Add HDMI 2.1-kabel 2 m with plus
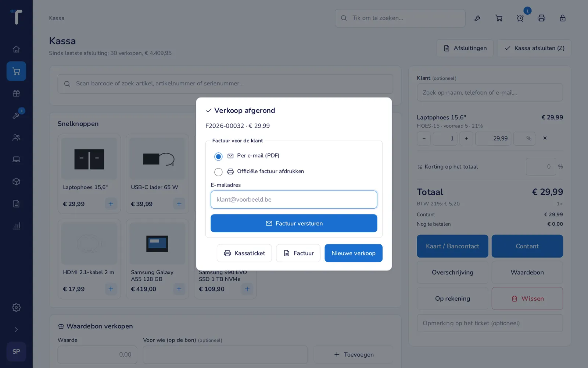The image size is (588, 368). pyautogui.click(x=111, y=289)
